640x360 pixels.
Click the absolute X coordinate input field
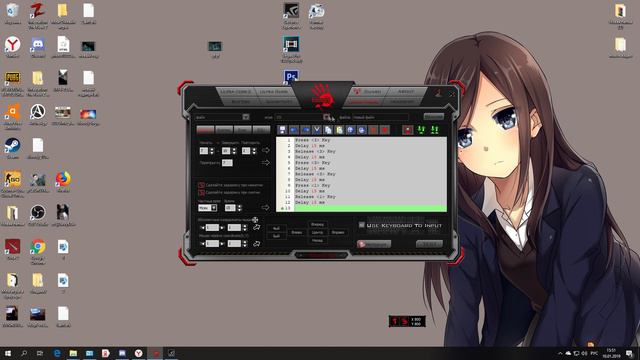212,227
